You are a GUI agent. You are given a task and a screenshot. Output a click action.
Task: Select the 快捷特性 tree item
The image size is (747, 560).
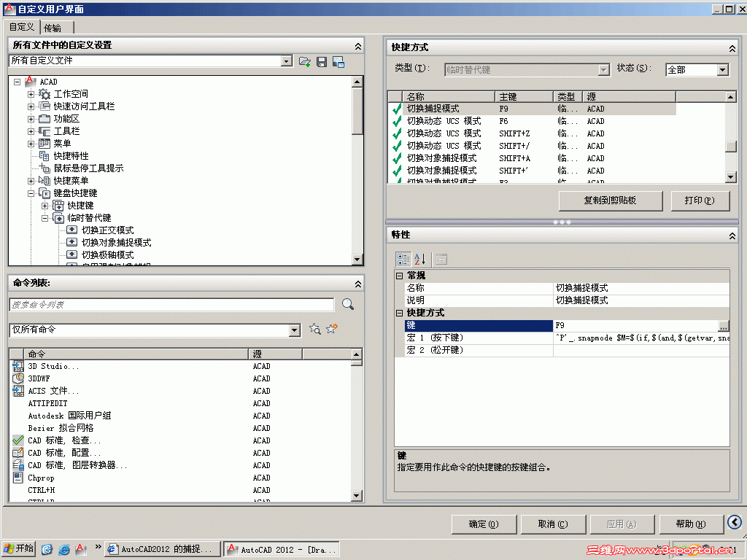tap(71, 156)
